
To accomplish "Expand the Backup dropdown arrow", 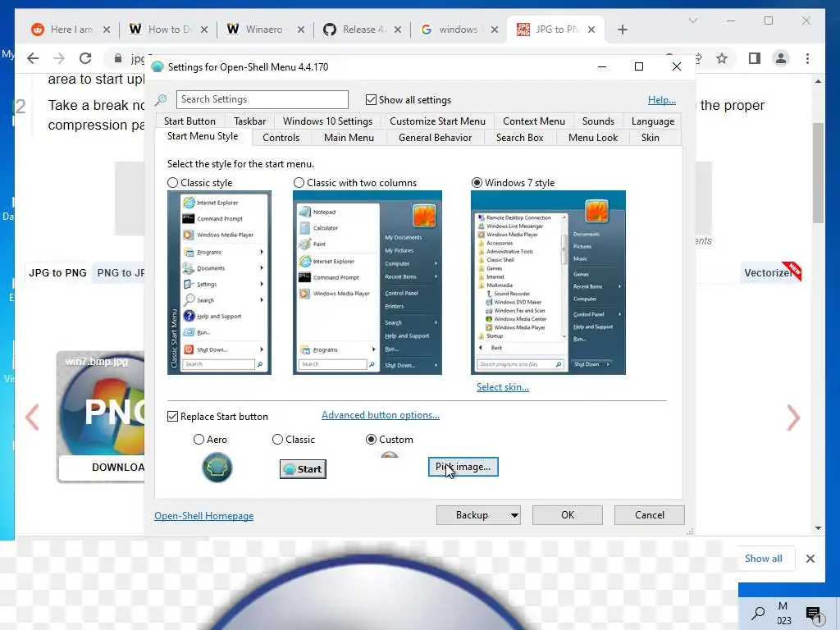I will (x=514, y=515).
